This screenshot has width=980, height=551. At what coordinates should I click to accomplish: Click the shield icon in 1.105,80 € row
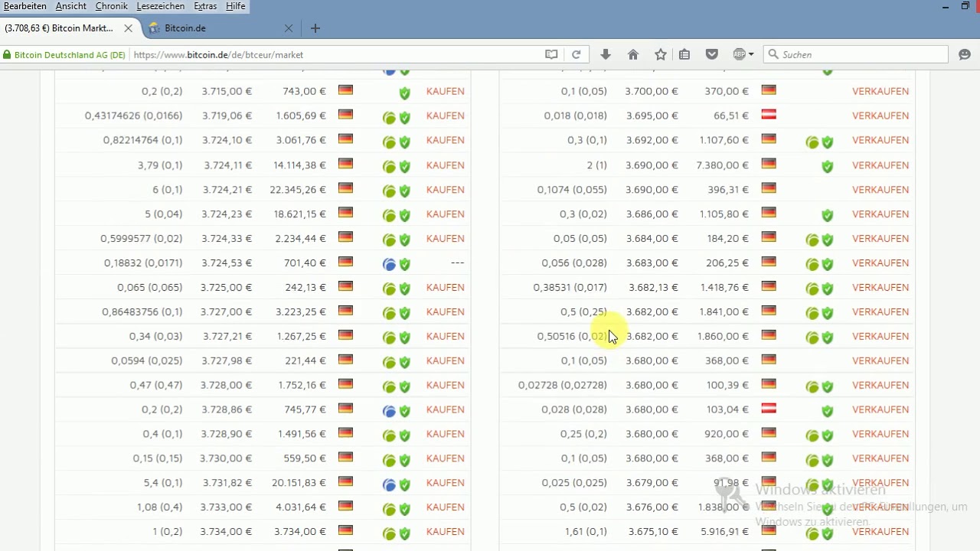click(827, 216)
